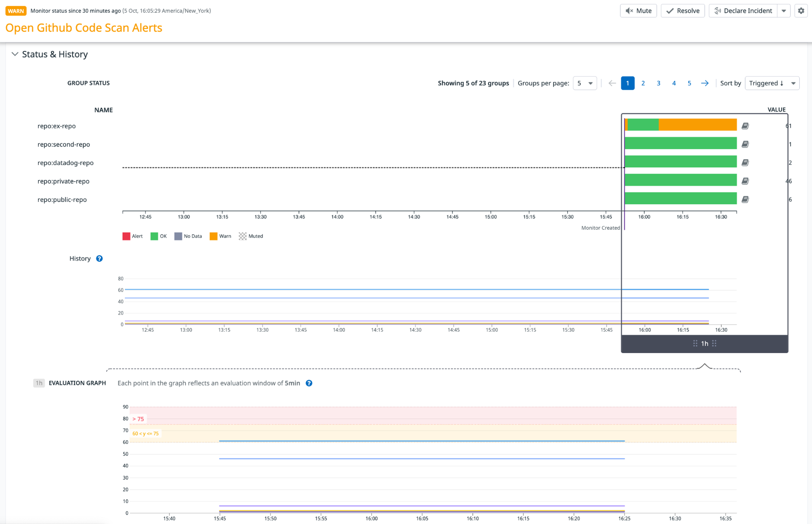The image size is (812, 524).
Task: Collapse the Status & History section
Action: 15,54
